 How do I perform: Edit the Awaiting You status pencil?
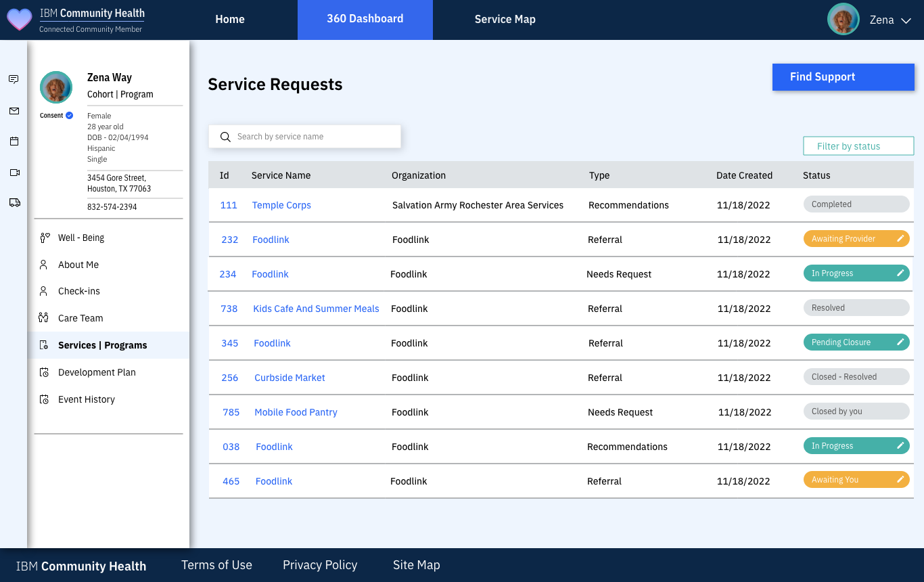coord(900,479)
